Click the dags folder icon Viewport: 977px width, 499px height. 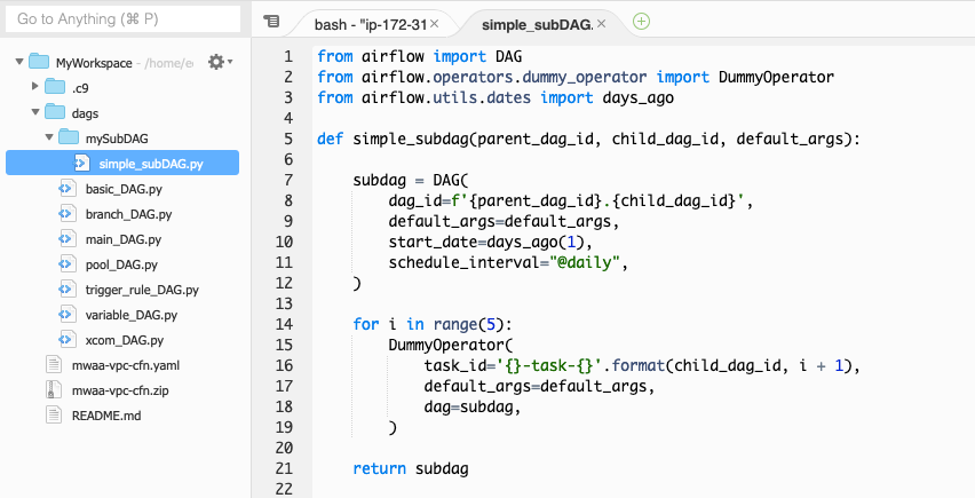[54, 113]
